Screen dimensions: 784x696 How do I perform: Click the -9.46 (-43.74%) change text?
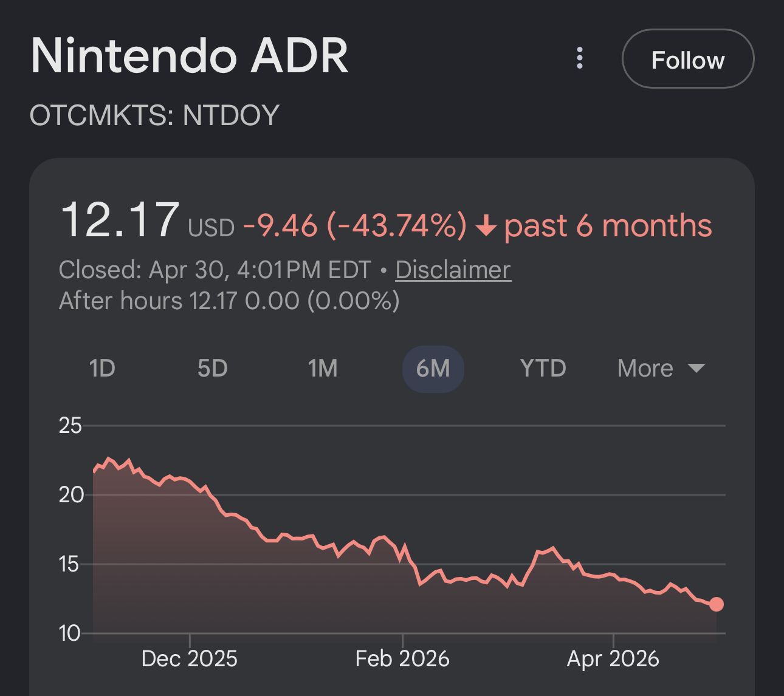[x=355, y=225]
